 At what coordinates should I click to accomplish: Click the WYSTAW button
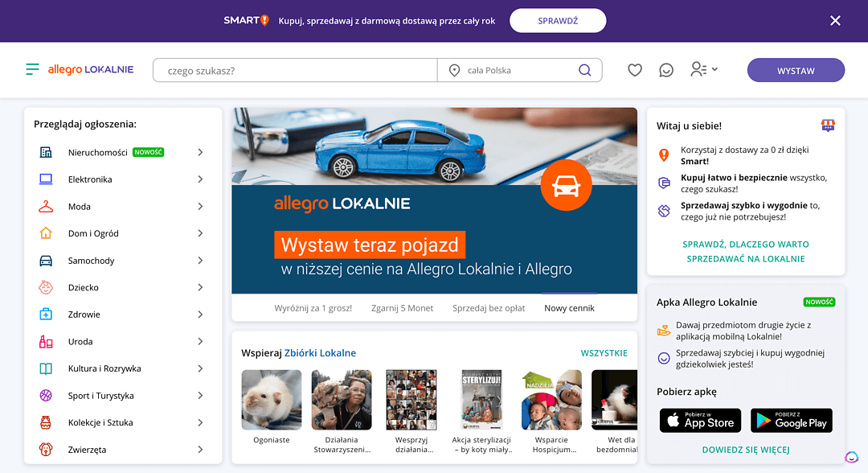point(796,70)
